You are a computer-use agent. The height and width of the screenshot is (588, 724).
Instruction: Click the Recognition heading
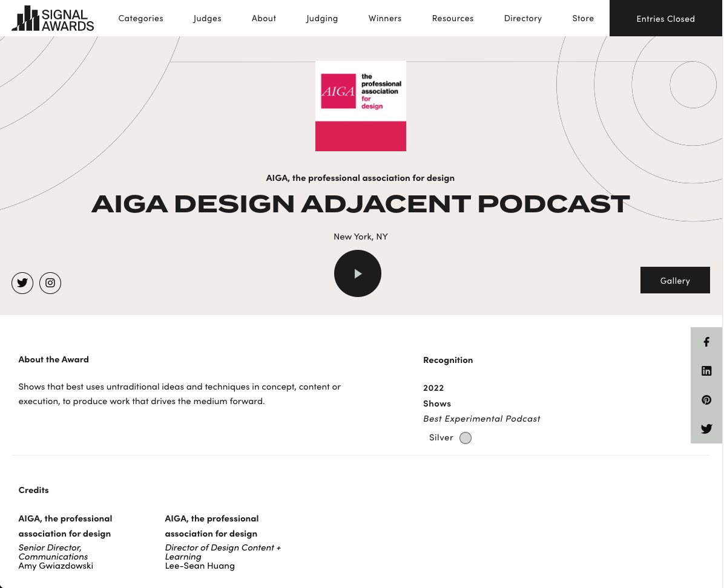448,360
